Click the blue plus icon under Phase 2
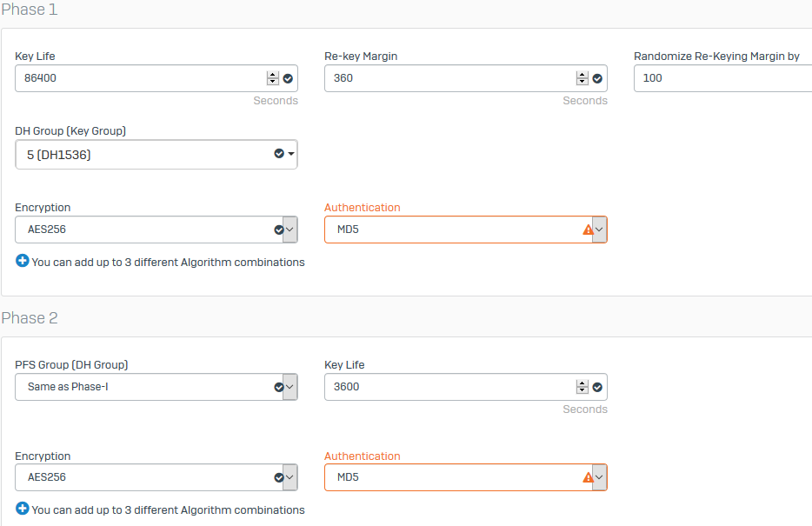Viewport: 812px width, 526px height. [x=23, y=509]
